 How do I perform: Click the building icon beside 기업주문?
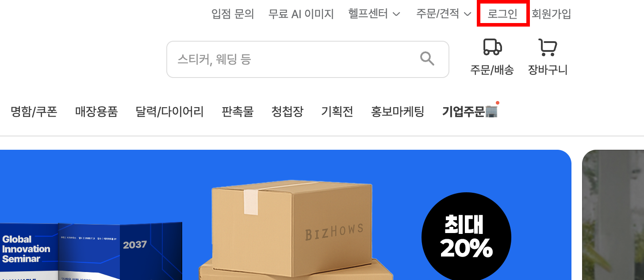coord(491,111)
